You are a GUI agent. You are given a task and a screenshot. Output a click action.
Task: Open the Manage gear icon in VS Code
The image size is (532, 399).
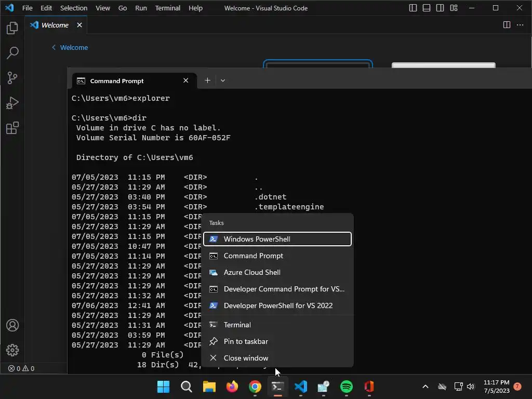pos(12,350)
